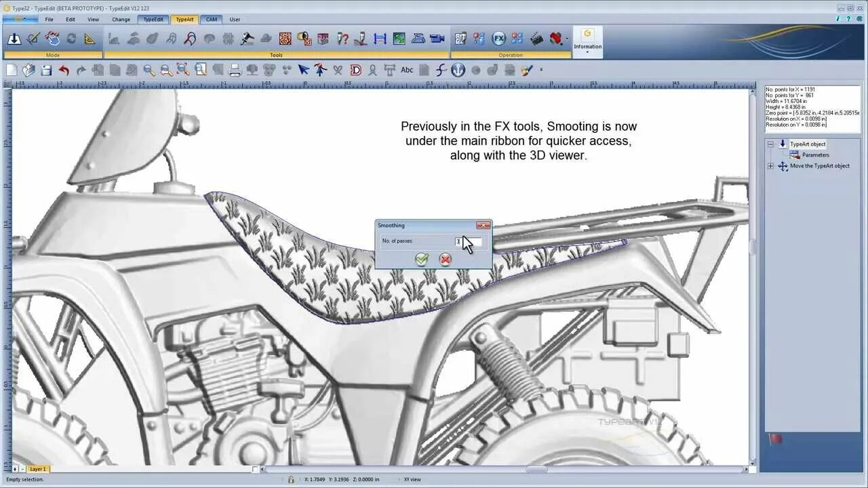
Task: Expand the toolbar overflow arrow after palette
Action: tap(540, 70)
